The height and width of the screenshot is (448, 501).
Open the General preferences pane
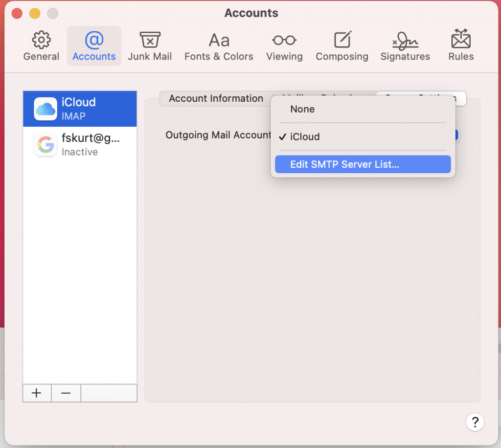(41, 46)
